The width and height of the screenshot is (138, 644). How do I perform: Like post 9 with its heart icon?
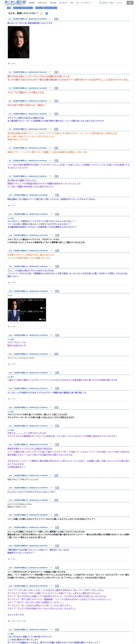click(x=49, y=176)
